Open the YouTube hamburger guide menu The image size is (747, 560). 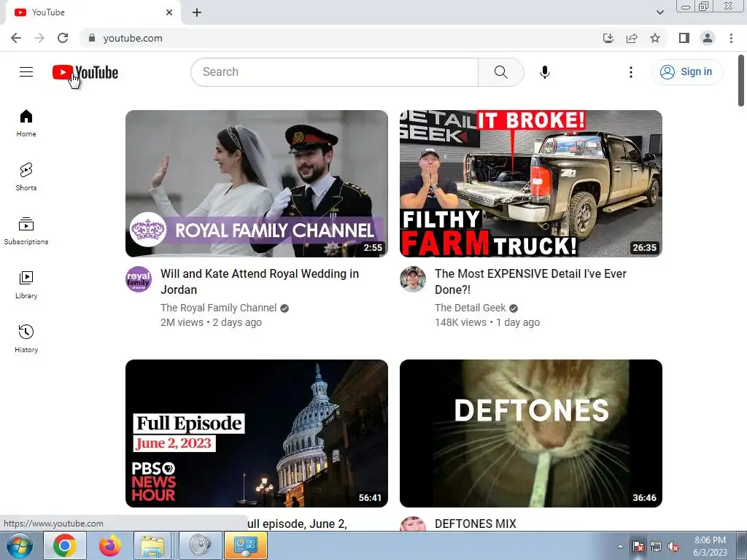[x=26, y=72]
